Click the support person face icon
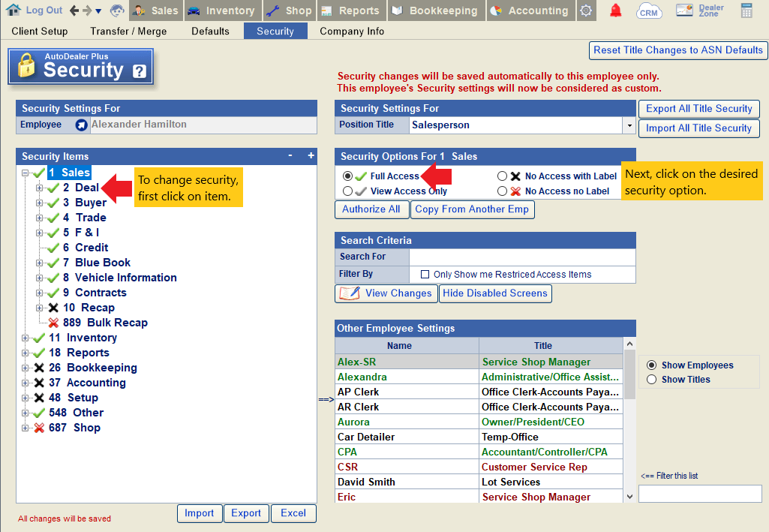Screen dimensions: 769x532 (117, 11)
